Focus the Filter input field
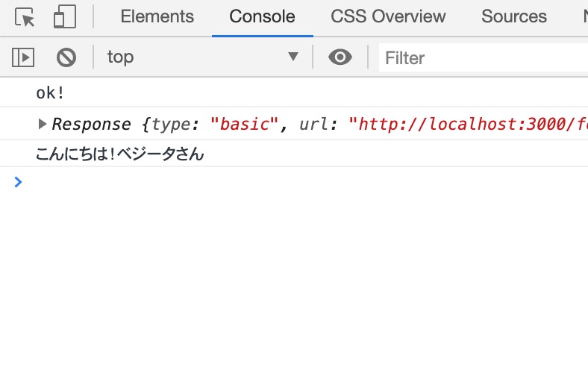Screen dimensions: 588x370 click(484, 57)
